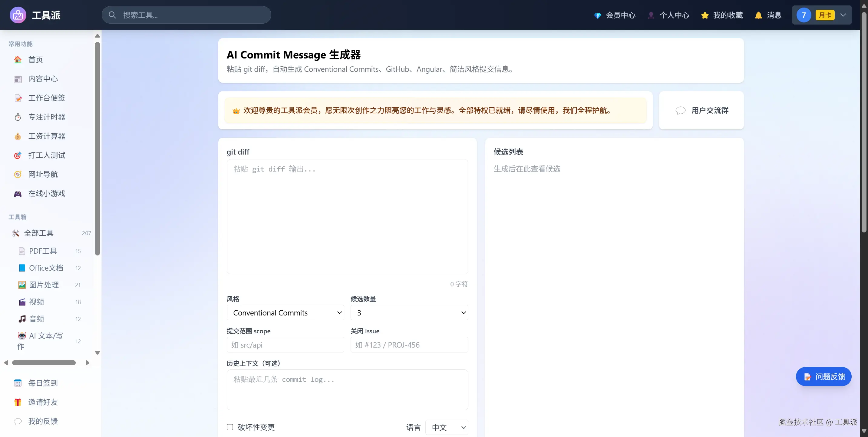Screen dimensions: 868x437
Task: Click the 全部工具 wrench icon
Action: (15, 233)
